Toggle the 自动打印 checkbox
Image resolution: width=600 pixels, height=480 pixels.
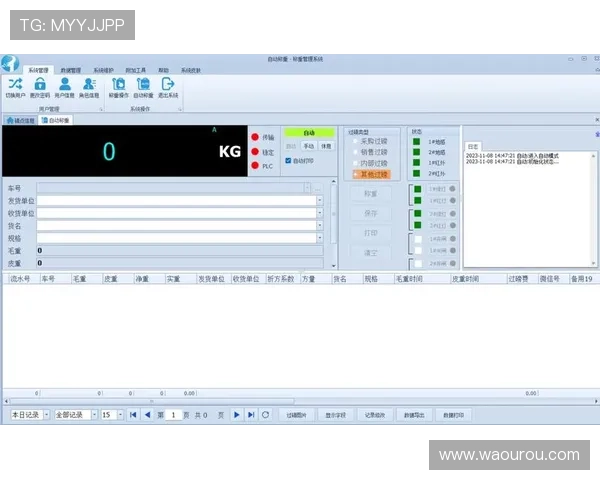(x=289, y=160)
